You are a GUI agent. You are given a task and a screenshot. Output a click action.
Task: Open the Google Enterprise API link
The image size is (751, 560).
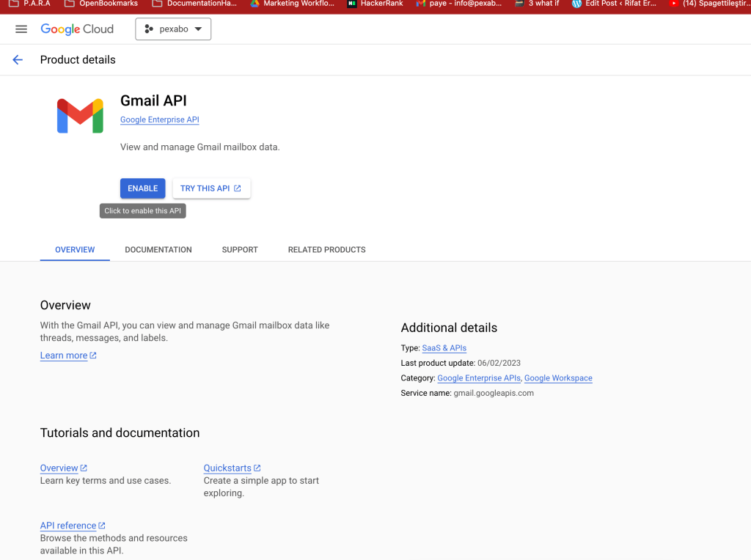(159, 119)
